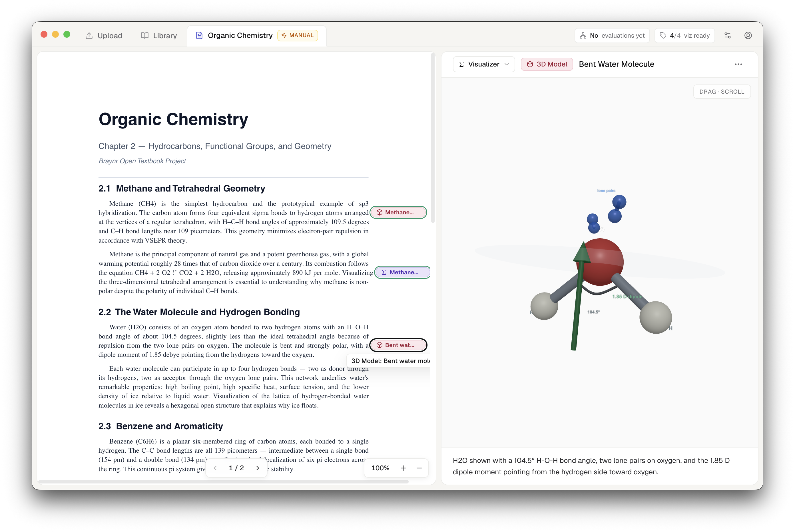Click the left grey hydrogen atom

[544, 306]
